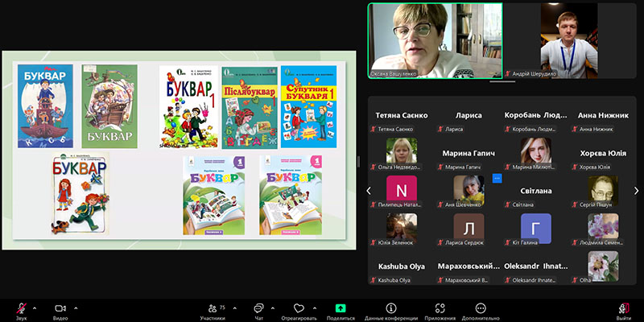Click the Г avatar of Кіт Галина
644x322 pixels.
(x=536, y=228)
